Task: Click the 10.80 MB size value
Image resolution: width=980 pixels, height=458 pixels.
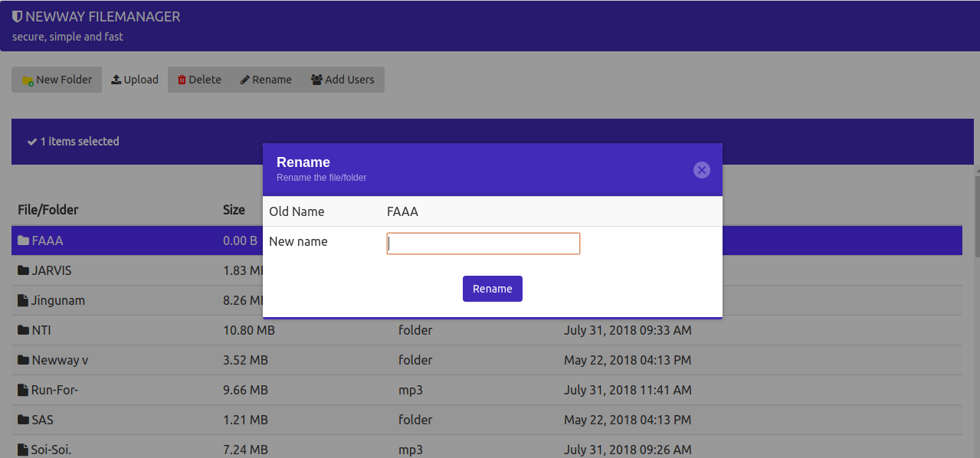Action: point(249,330)
